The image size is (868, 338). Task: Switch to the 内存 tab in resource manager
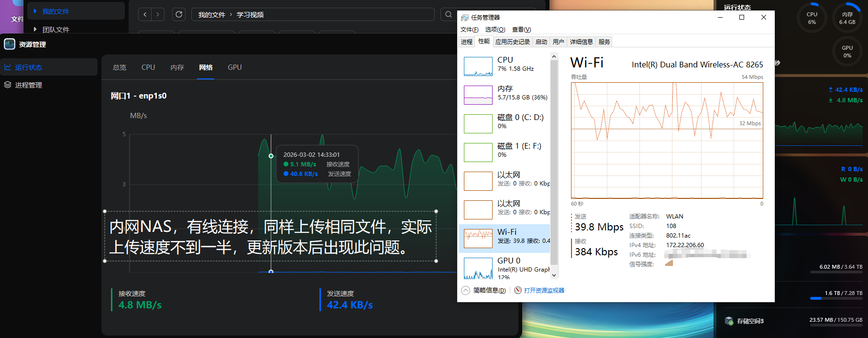[x=177, y=67]
